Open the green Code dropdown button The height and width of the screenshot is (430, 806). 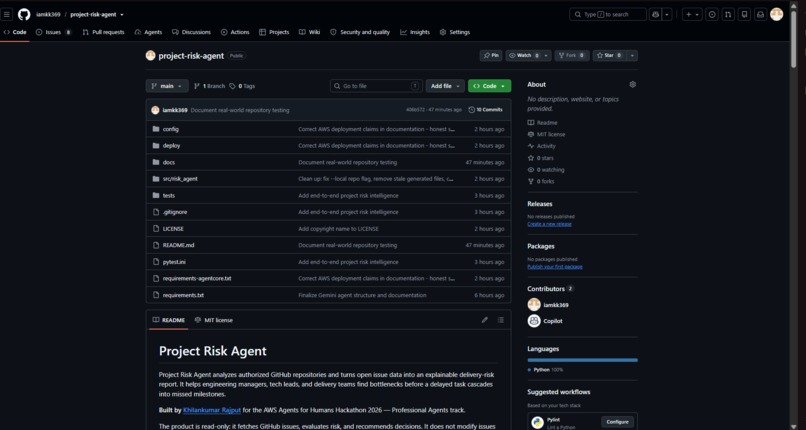pos(489,86)
